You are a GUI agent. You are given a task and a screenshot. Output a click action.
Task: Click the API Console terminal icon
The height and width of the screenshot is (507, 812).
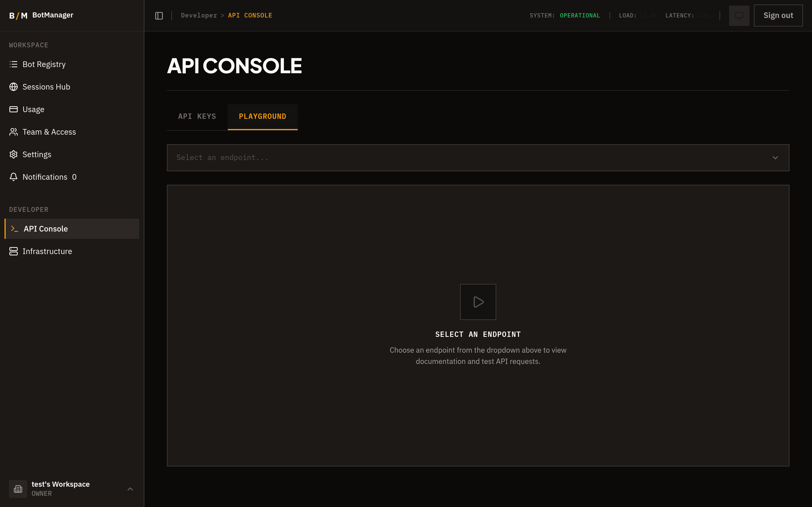click(14, 229)
